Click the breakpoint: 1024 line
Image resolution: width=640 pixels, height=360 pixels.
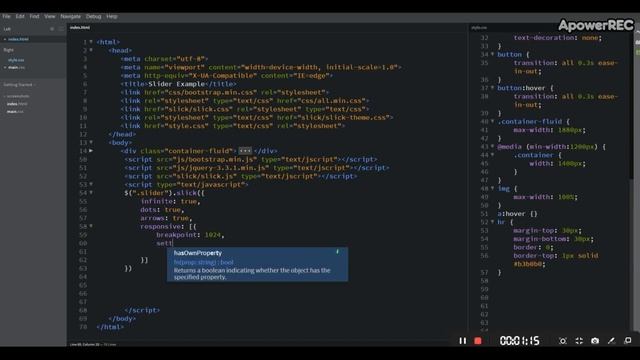click(190, 235)
